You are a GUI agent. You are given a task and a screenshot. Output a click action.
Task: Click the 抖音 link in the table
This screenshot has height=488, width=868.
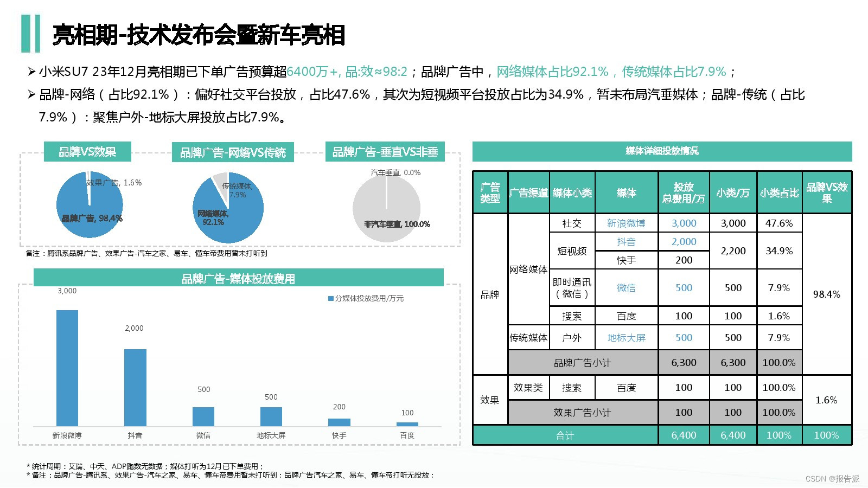tap(626, 242)
